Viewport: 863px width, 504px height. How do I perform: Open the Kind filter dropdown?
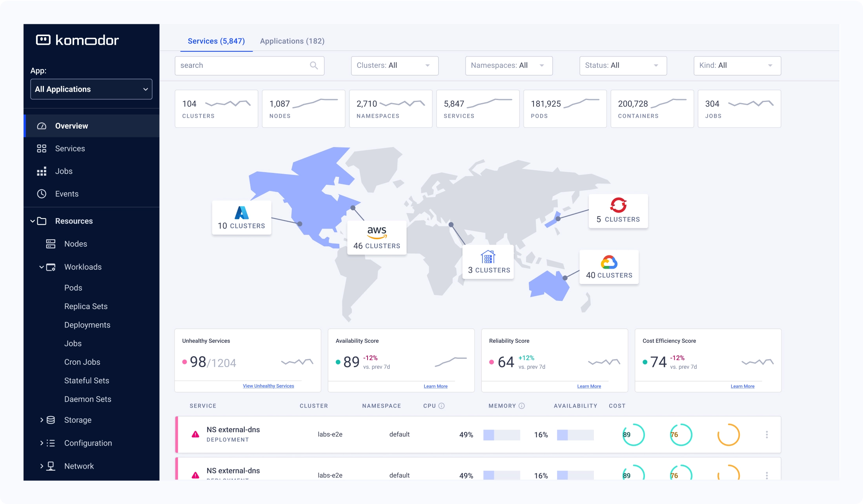[x=737, y=66]
